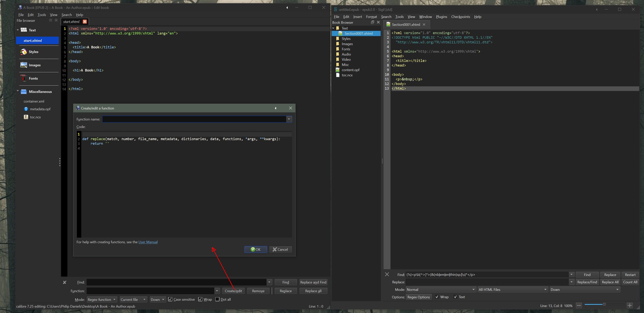
Task: Close calibre find panel with X icon
Action: coord(65,282)
